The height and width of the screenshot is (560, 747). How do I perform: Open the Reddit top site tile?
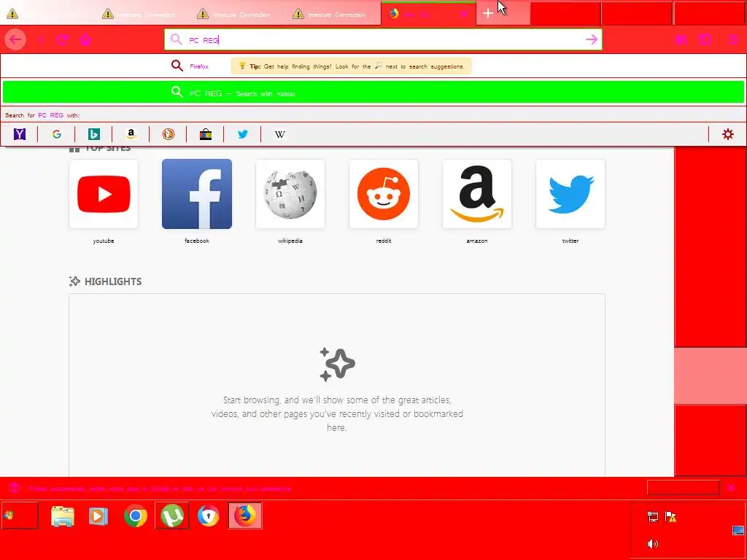click(x=384, y=194)
